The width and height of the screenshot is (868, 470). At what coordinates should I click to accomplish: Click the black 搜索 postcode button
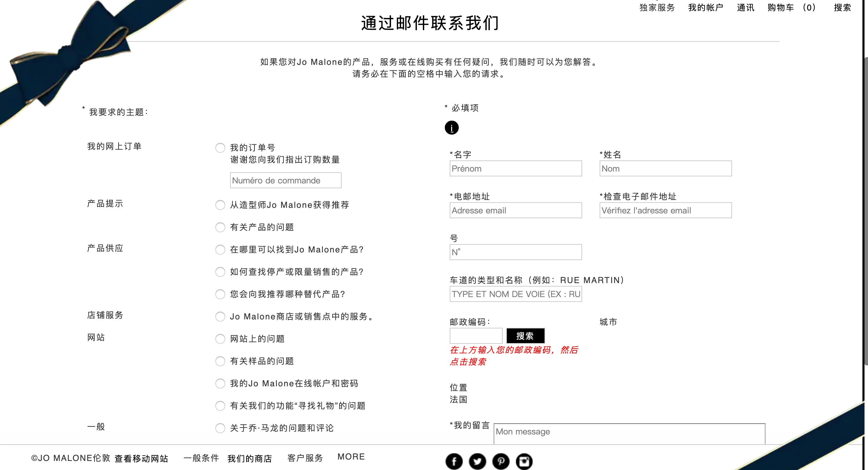click(525, 336)
